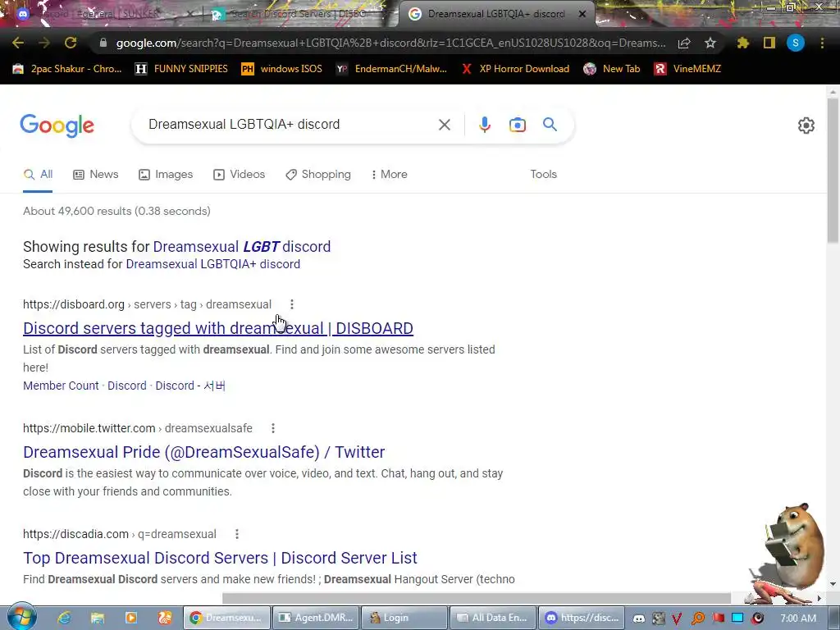
Task: Open the three-dot options for discadia.com result
Action: [237, 534]
